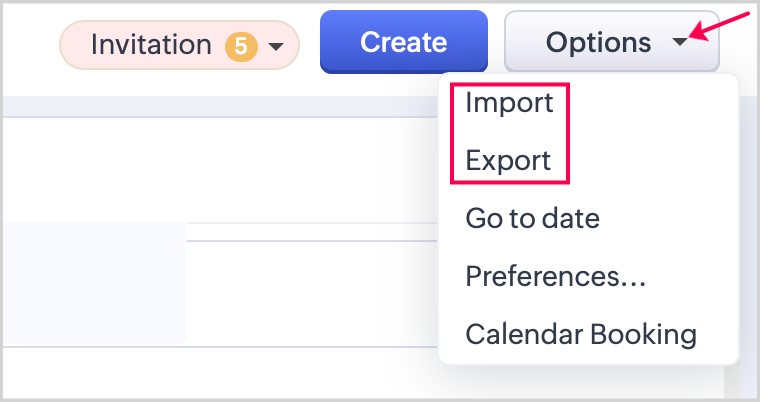Click the Options button label
This screenshot has width=760, height=402.
[598, 43]
